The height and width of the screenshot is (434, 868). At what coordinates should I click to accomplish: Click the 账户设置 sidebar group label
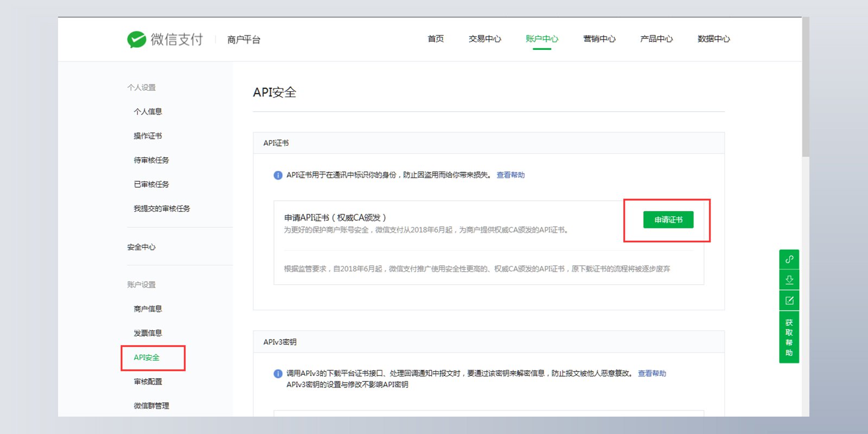[x=141, y=285]
